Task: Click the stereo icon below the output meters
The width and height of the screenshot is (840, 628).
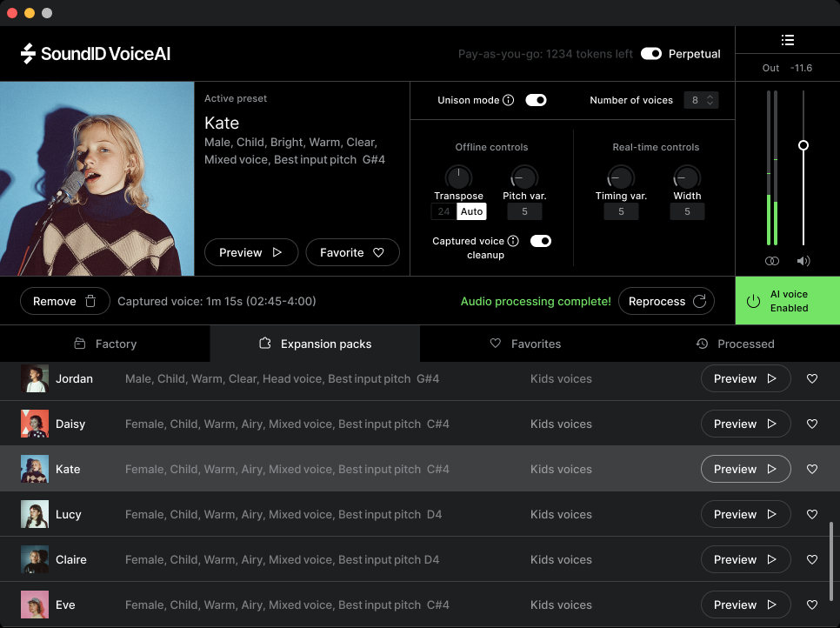Action: coord(771,260)
